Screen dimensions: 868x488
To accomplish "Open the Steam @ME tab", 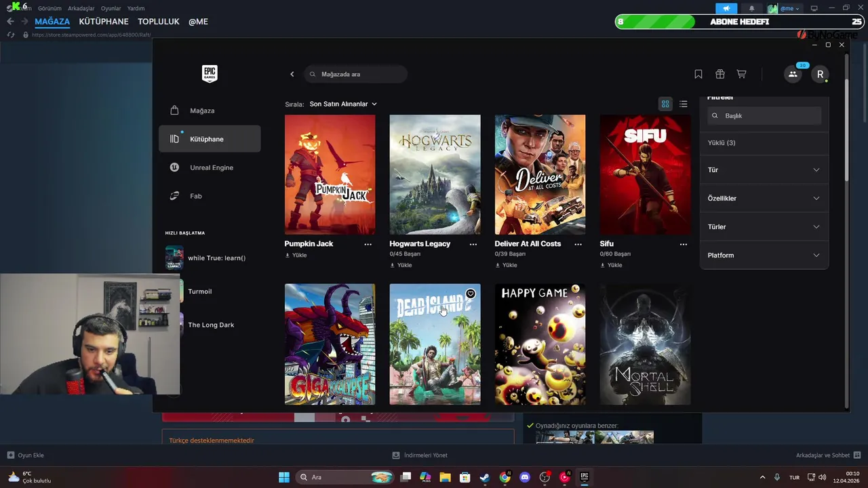I will click(198, 22).
